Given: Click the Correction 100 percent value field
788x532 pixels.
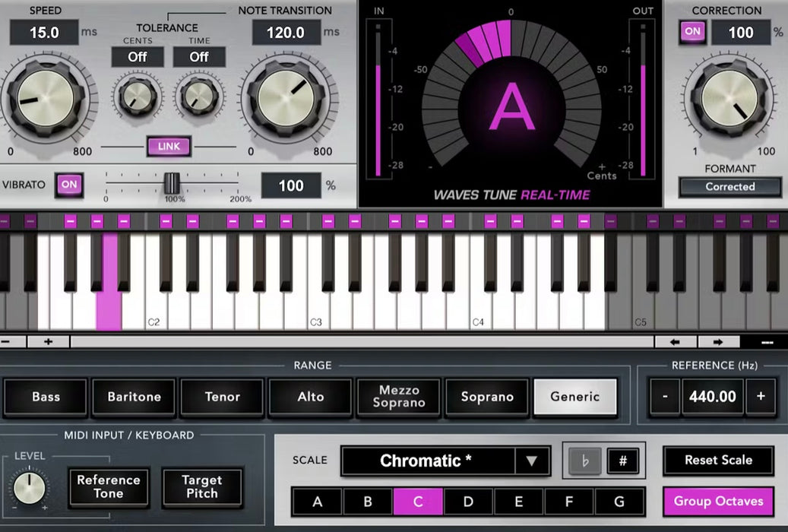Looking at the screenshot, I should point(741,33).
